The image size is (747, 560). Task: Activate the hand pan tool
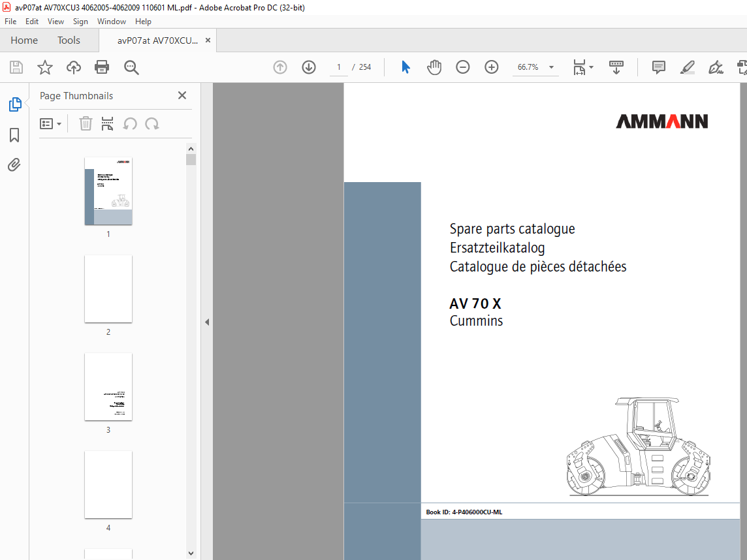[x=434, y=67]
